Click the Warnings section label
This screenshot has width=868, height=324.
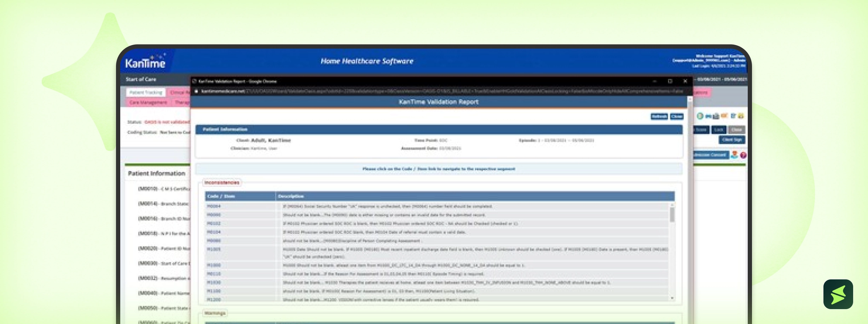pyautogui.click(x=215, y=313)
